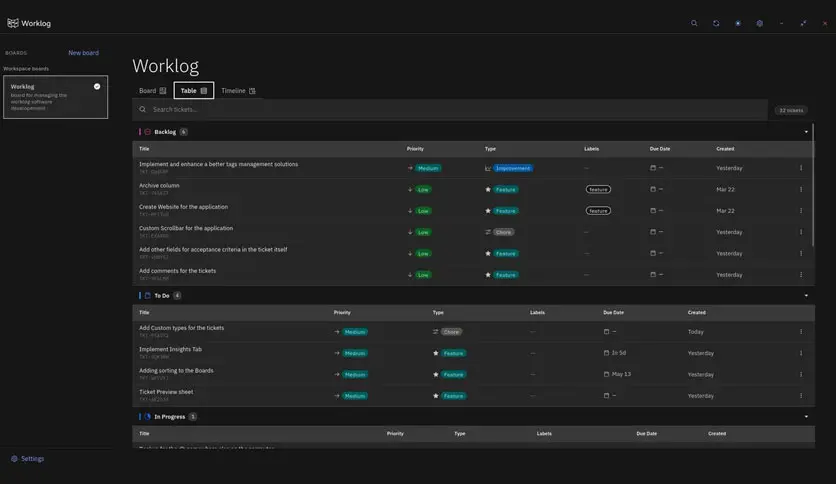Click the feature label on Archive column
Screen dimensions: 836x484
[x=598, y=189]
